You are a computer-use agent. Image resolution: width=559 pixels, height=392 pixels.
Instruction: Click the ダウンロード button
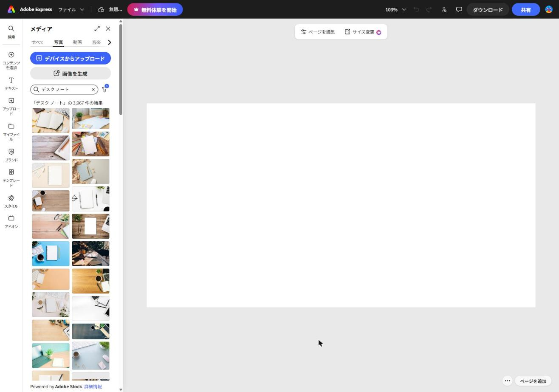click(x=488, y=9)
